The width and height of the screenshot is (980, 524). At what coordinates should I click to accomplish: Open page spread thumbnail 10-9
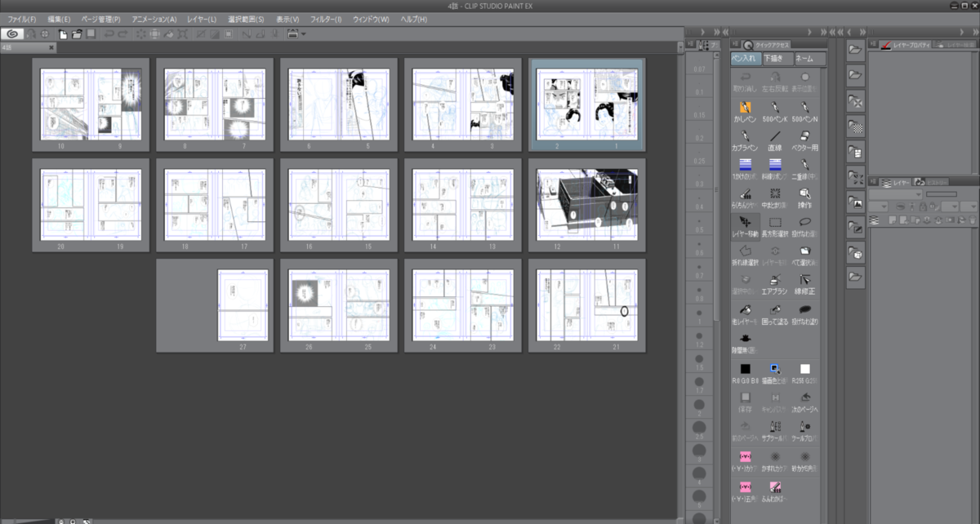click(x=91, y=104)
